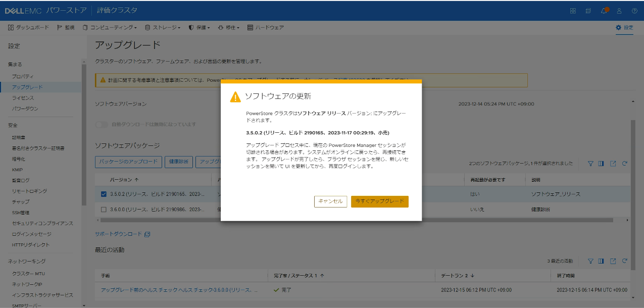644x308 pixels.
Task: Click the 設定 gear icon tab
Action: coord(624,27)
